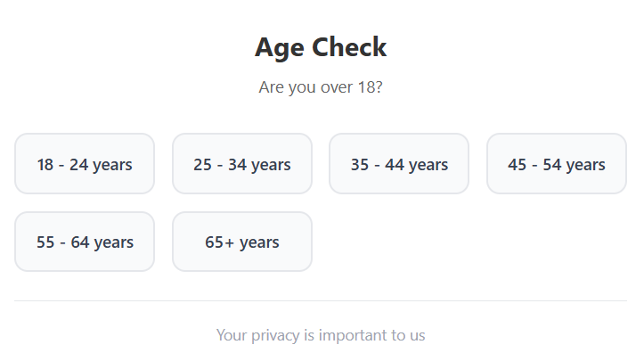Pick the age bracket for a 60-year-old
The width and height of the screenshot is (644, 361).
85,242
